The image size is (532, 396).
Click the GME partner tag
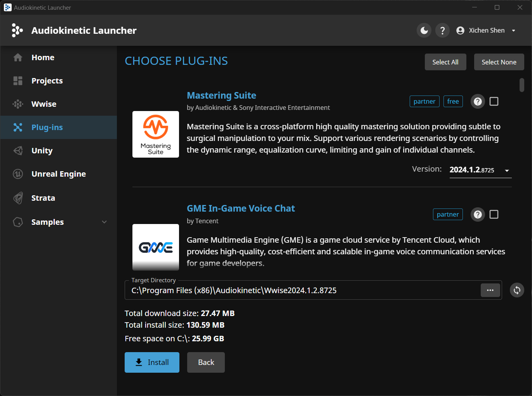click(448, 214)
